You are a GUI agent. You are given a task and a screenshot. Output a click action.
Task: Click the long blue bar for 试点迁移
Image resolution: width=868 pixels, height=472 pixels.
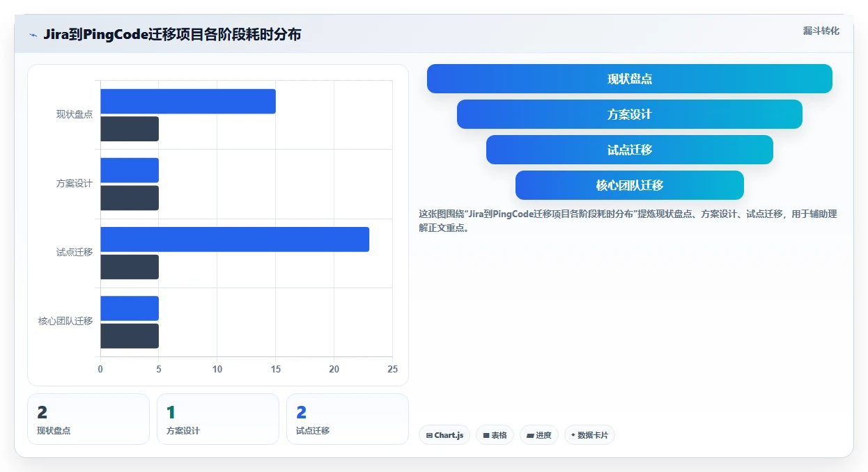click(x=235, y=239)
